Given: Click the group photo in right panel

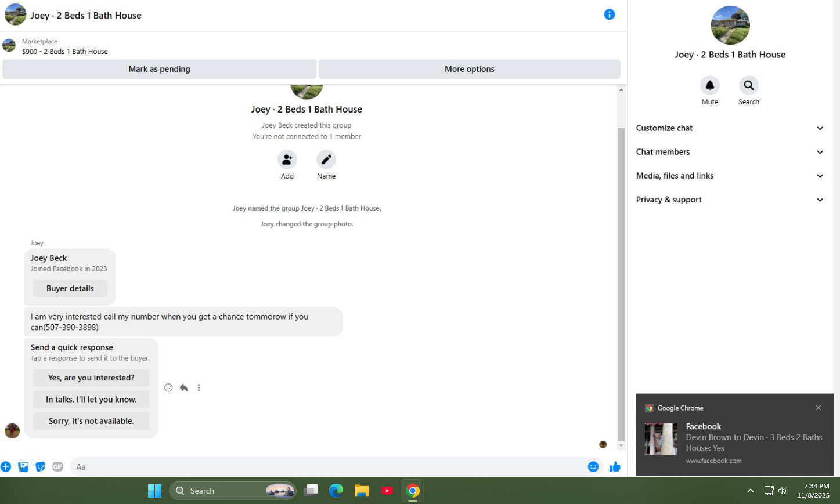Looking at the screenshot, I should tap(730, 25).
